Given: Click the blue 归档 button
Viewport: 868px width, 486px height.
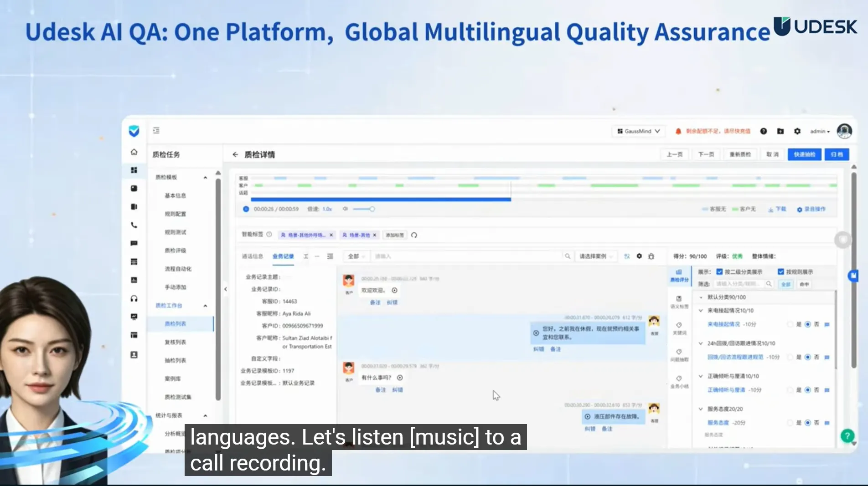Looking at the screenshot, I should click(x=837, y=154).
